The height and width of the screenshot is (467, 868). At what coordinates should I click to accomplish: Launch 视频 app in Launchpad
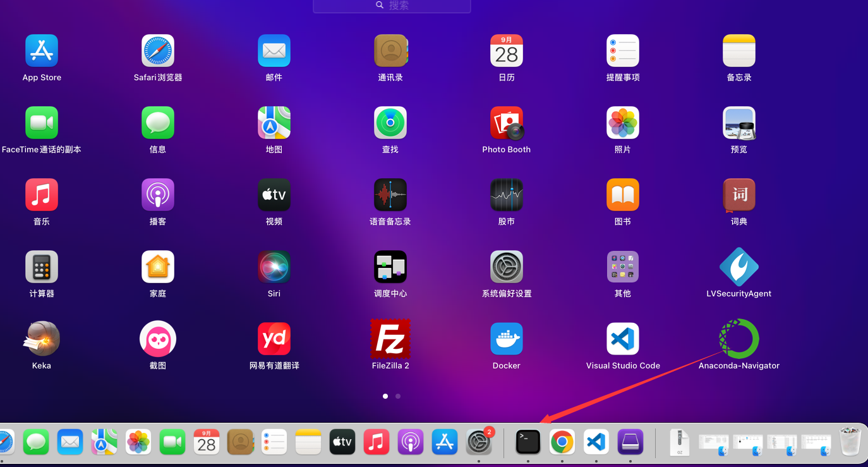[x=274, y=195]
